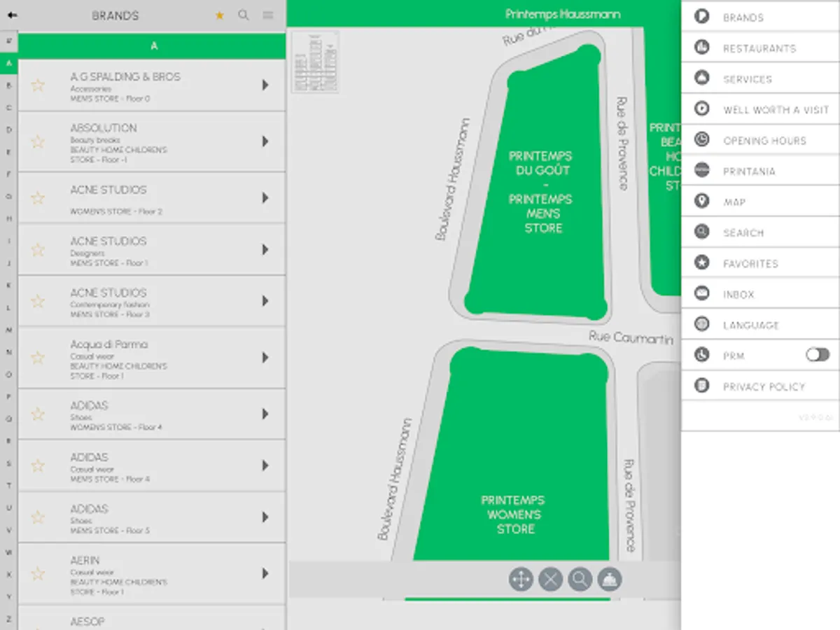The image size is (840, 630).
Task: Click the Map pin icon in menu
Action: [x=701, y=202]
